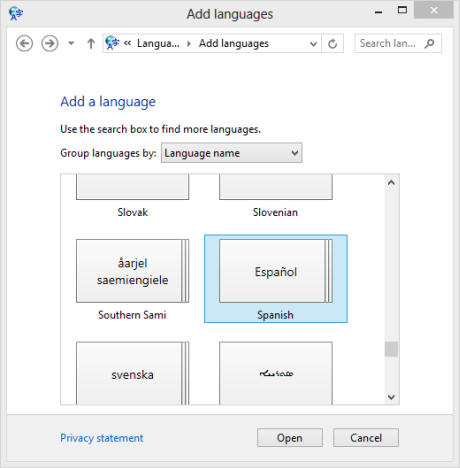Image resolution: width=460 pixels, height=468 pixels.
Task: Select the Langua... breadcrumb in address bar
Action: [158, 43]
